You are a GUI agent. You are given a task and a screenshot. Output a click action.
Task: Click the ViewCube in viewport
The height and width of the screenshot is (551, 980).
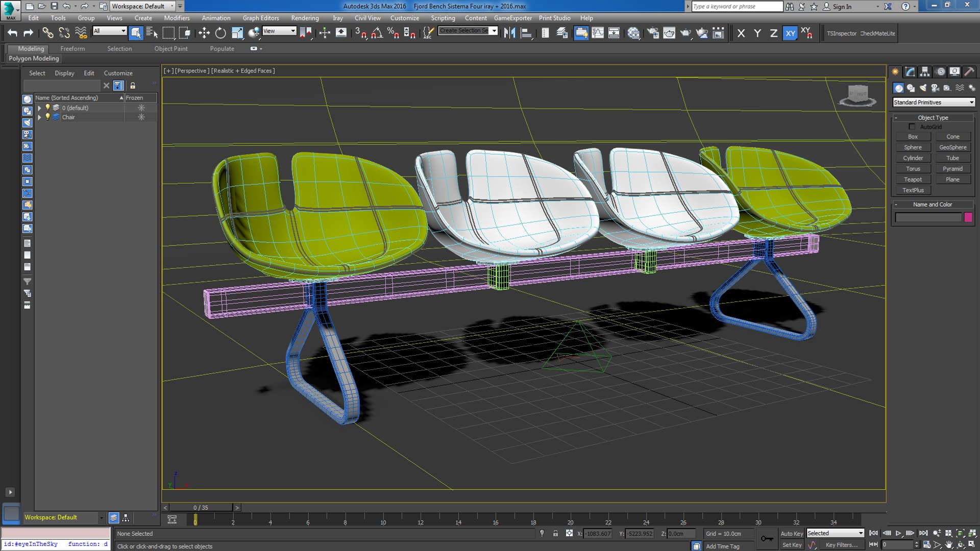[x=857, y=95]
